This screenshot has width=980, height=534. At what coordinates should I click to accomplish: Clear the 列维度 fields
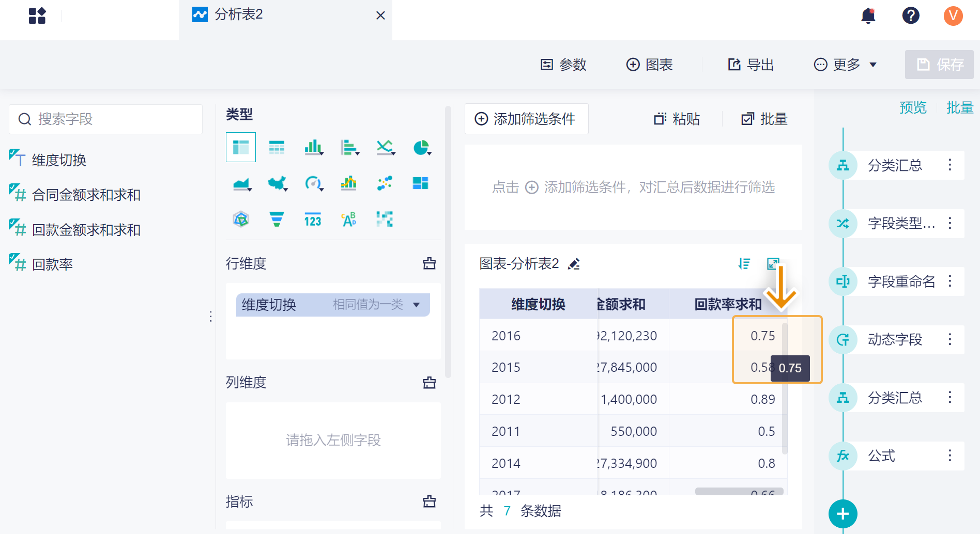point(430,383)
